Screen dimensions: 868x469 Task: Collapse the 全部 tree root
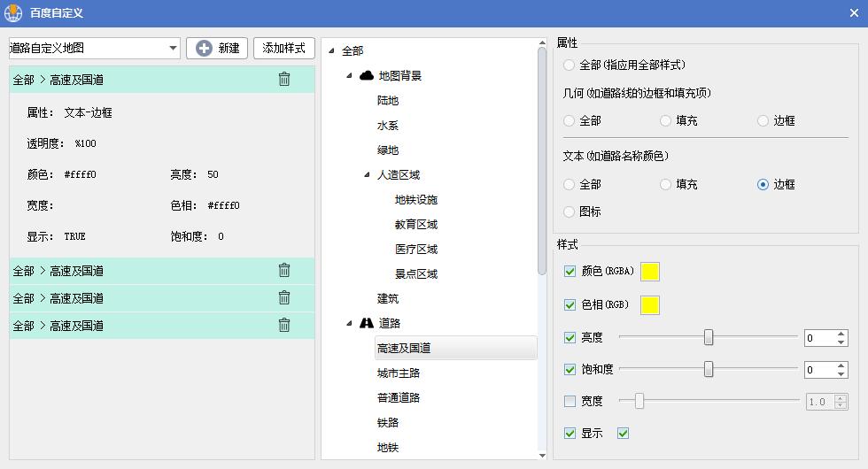331,51
